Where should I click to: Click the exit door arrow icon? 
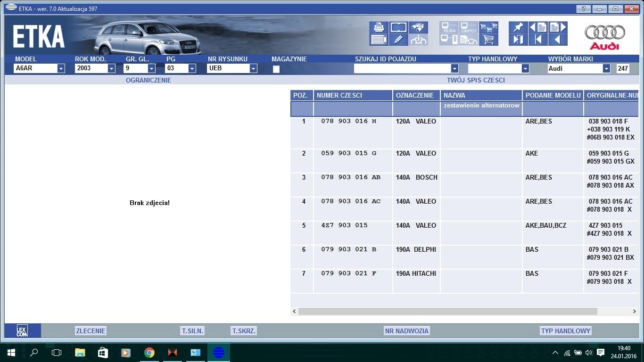(x=518, y=40)
